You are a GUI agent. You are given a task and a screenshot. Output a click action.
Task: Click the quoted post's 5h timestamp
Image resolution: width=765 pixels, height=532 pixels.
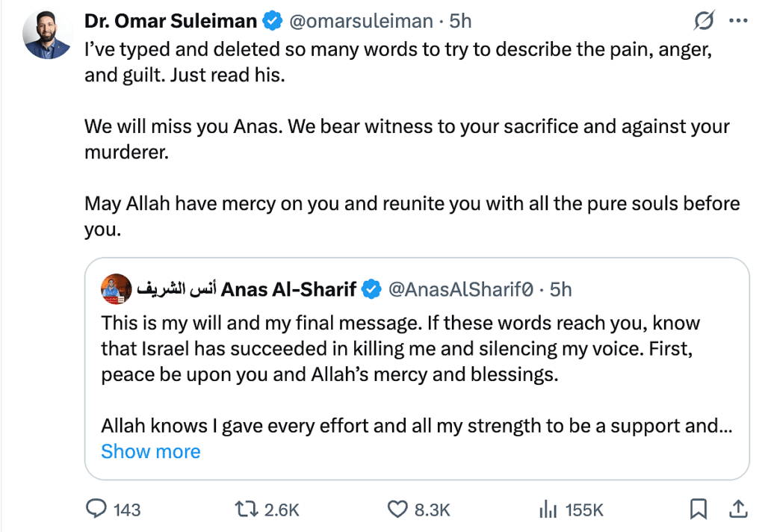pyautogui.click(x=560, y=289)
